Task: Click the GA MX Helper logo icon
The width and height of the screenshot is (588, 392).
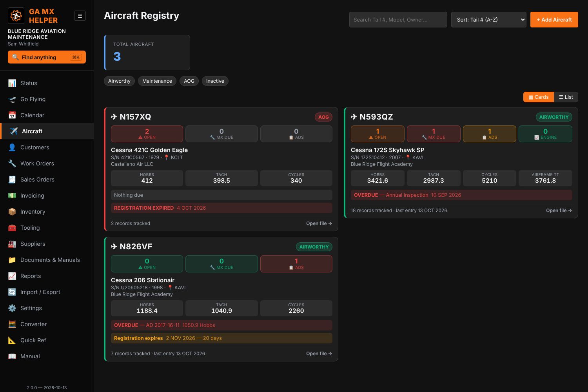Action: click(16, 16)
